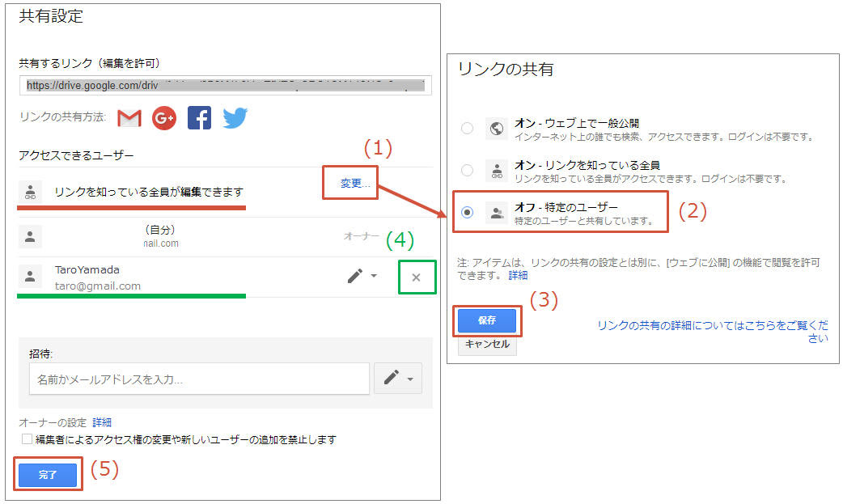Select オフ - 特定のユーザー radio button
This screenshot has height=504, width=843.
pos(467,212)
